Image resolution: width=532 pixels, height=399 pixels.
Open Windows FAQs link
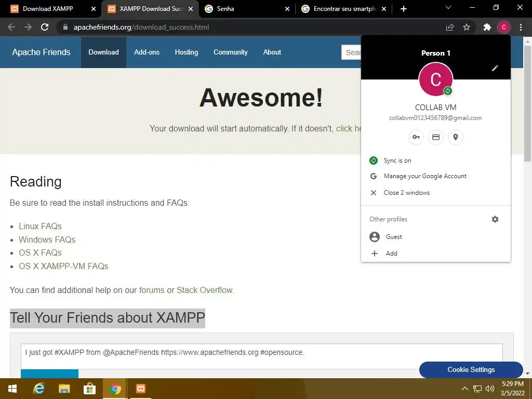click(x=47, y=240)
